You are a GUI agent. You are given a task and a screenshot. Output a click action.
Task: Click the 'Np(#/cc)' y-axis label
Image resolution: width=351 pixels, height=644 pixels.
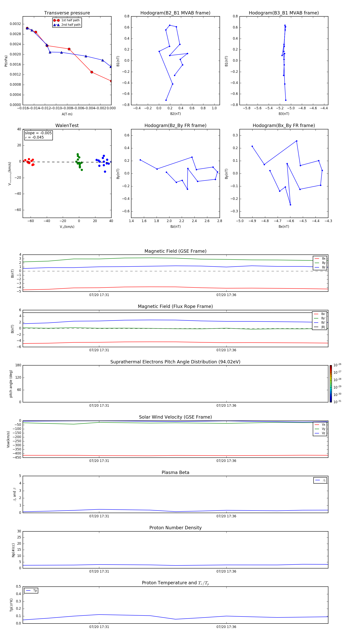pyautogui.click(x=13, y=550)
